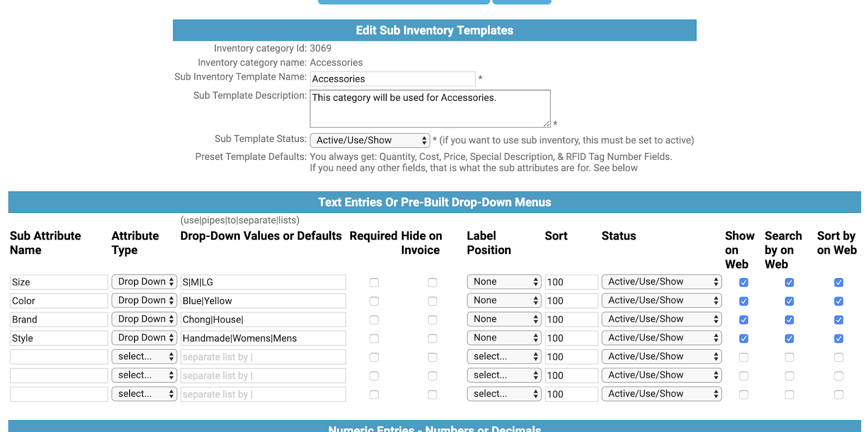The height and width of the screenshot is (432, 868).
Task: Open Attribute Type dropdown for Size row
Action: pyautogui.click(x=144, y=282)
